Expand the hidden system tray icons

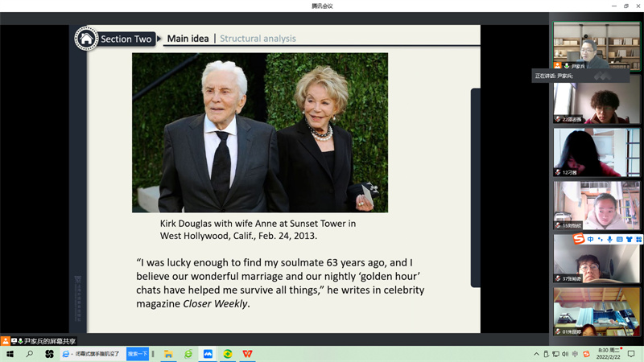pos(536,354)
